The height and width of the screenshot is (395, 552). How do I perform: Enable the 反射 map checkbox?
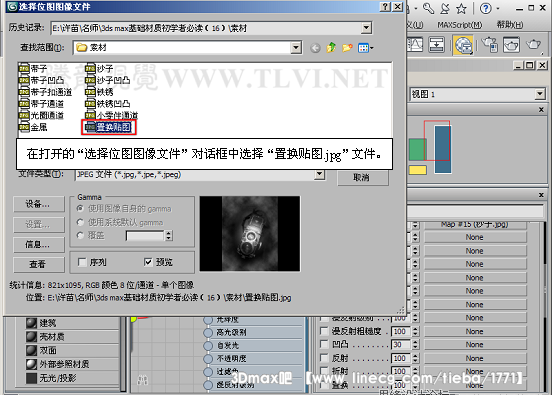324,358
